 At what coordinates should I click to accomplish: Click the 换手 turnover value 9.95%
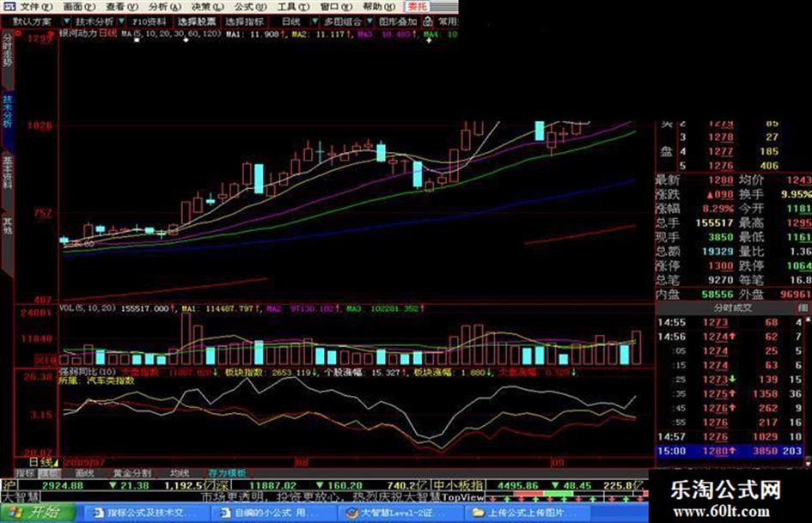797,194
